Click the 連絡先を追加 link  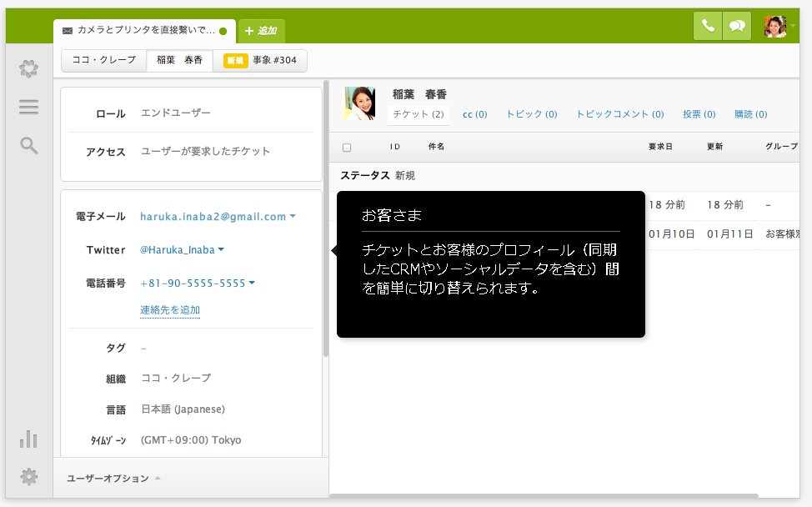pyautogui.click(x=170, y=309)
